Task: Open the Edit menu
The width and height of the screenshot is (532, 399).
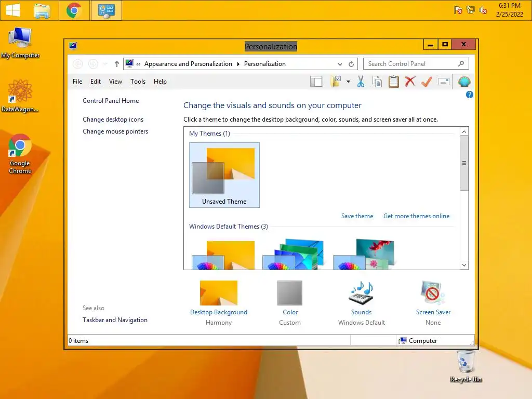Action: pyautogui.click(x=96, y=82)
